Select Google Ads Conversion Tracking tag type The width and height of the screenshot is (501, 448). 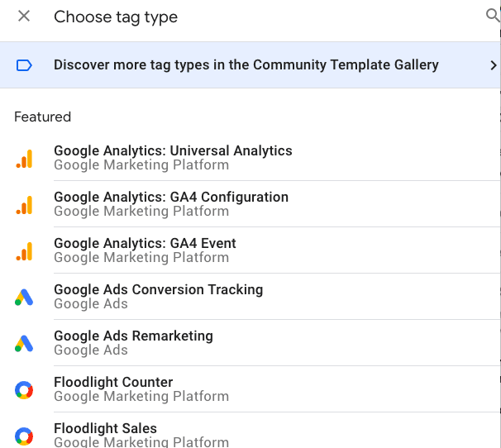[x=158, y=290]
